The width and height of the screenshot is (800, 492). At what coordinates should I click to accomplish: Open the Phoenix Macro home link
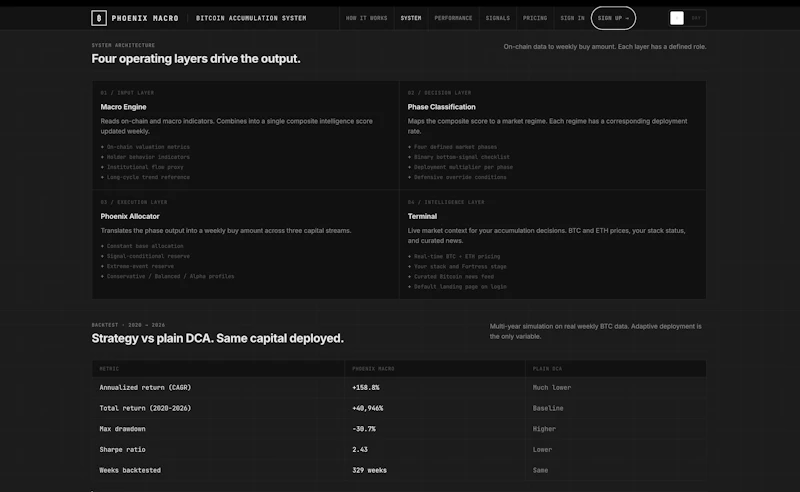click(x=145, y=18)
